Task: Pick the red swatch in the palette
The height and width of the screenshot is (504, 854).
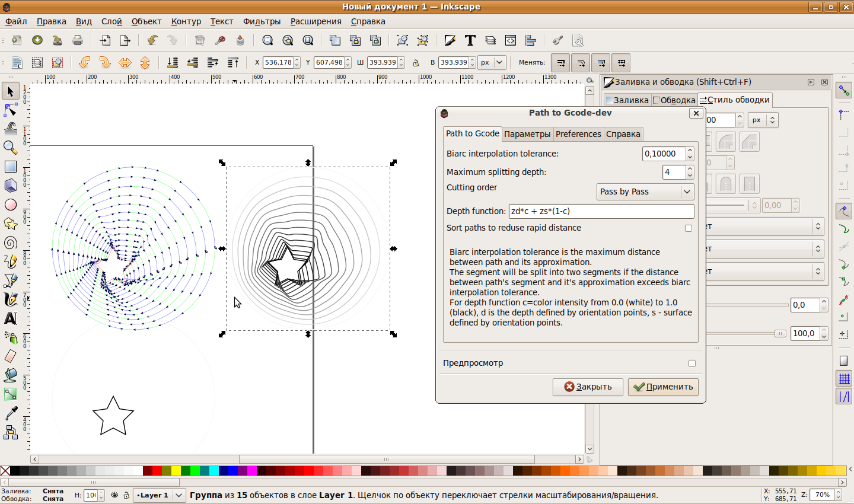Action: click(x=157, y=471)
